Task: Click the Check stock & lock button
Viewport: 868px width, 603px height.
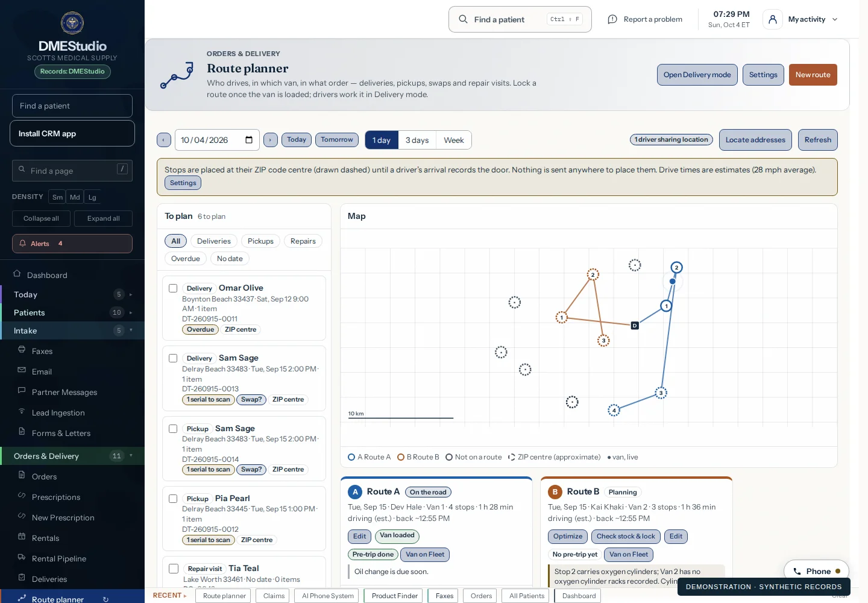Action: [x=626, y=536]
